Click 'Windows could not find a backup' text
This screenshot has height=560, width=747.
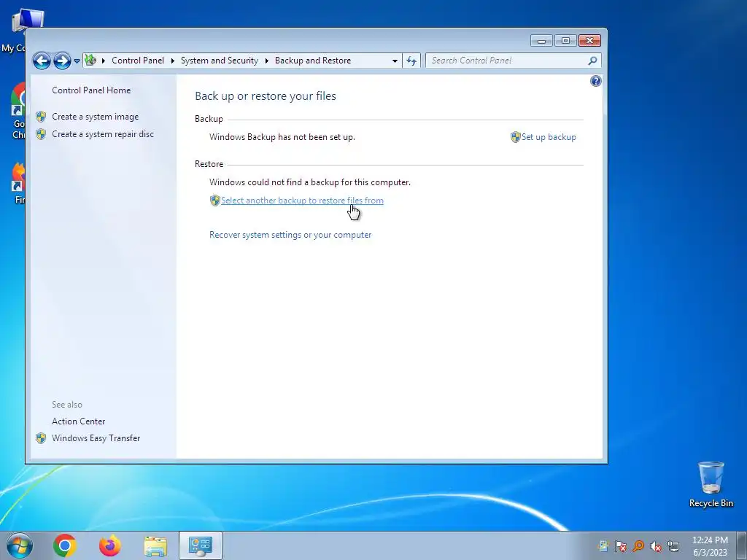[309, 182]
